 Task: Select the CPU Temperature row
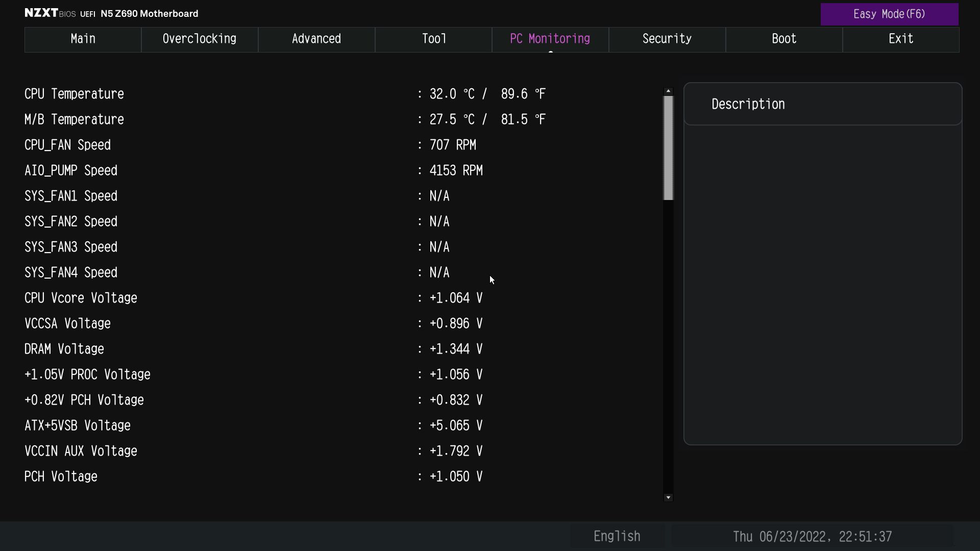click(75, 94)
